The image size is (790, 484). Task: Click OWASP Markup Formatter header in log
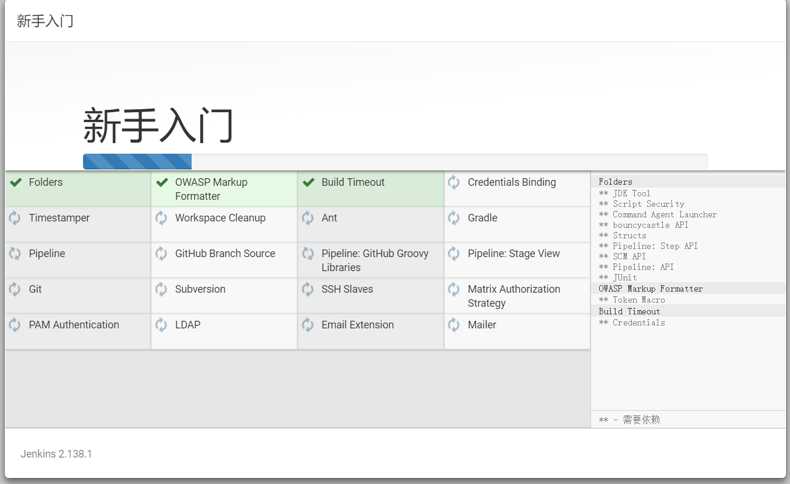tap(650, 289)
